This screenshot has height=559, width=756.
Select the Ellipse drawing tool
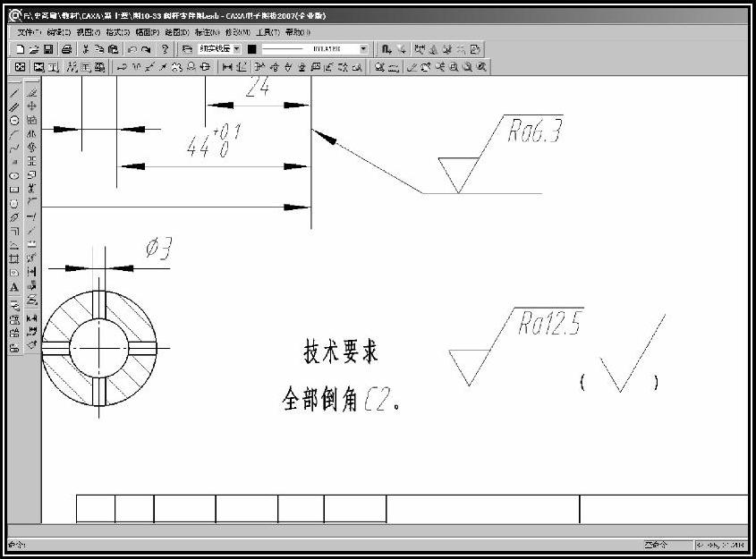click(14, 176)
